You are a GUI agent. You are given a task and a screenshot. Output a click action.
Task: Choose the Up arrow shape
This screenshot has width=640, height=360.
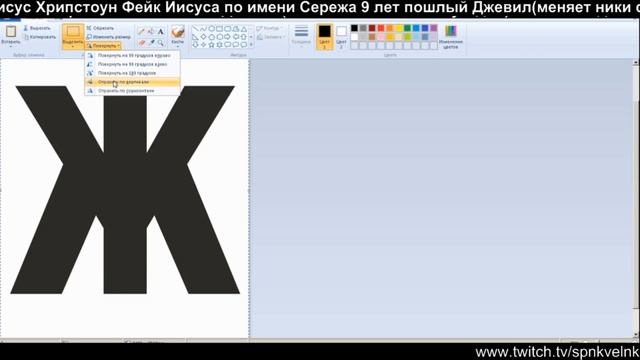[x=244, y=37]
